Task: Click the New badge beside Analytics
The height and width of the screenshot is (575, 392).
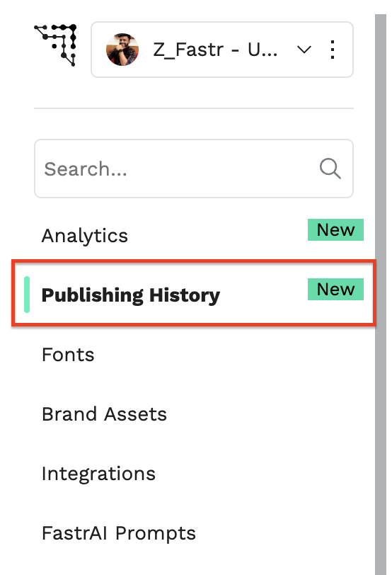Action: [x=335, y=230]
